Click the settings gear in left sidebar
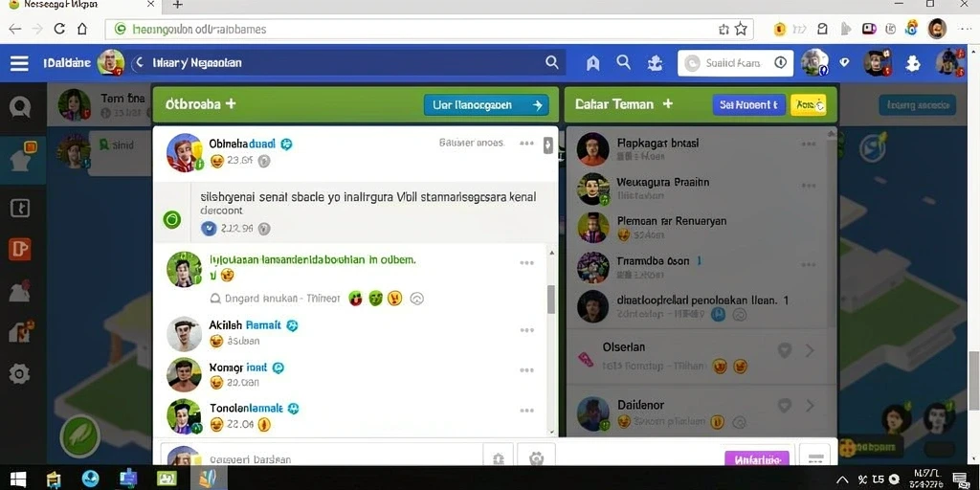This screenshot has width=980, height=490. (19, 374)
